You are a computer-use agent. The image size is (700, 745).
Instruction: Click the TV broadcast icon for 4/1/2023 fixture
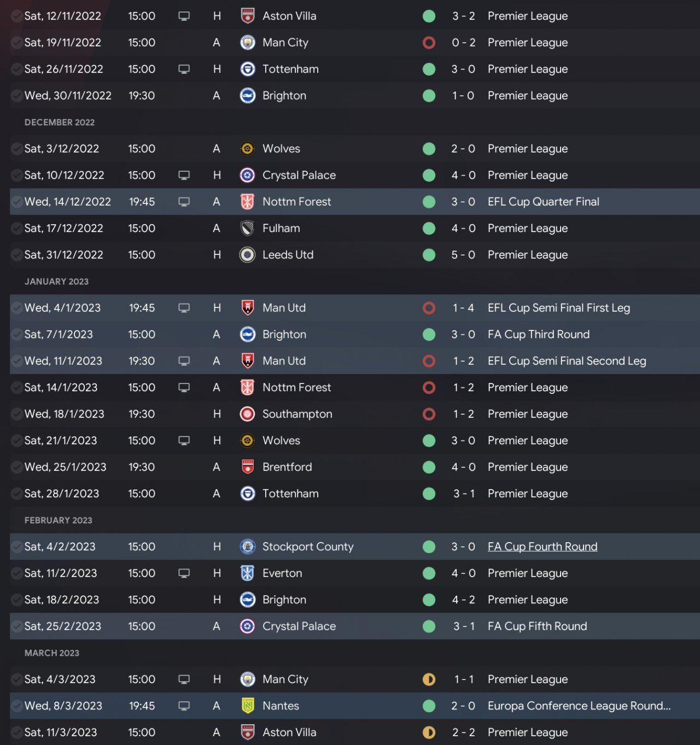click(x=184, y=308)
